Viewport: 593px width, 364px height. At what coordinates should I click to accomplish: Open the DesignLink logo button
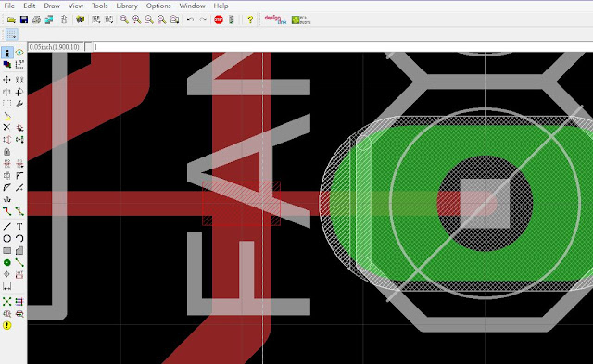point(275,19)
